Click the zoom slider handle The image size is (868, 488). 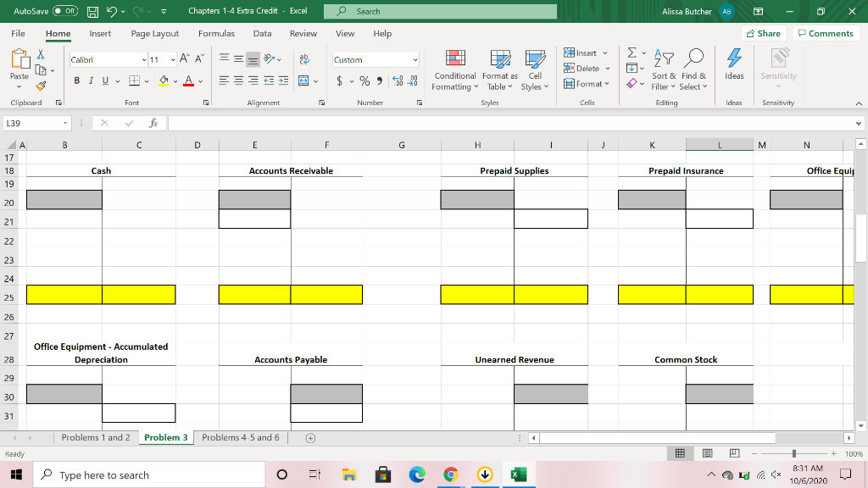pos(793,454)
